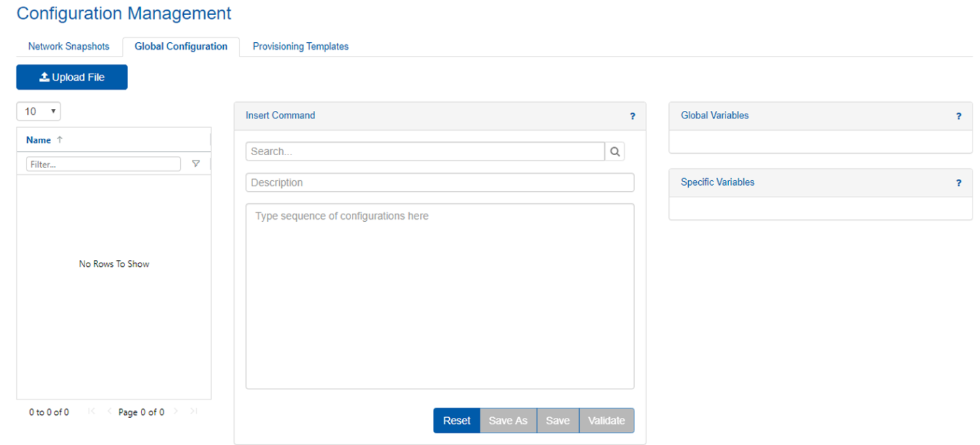Go to last page of table
This screenshot has width=980, height=445.
click(194, 412)
